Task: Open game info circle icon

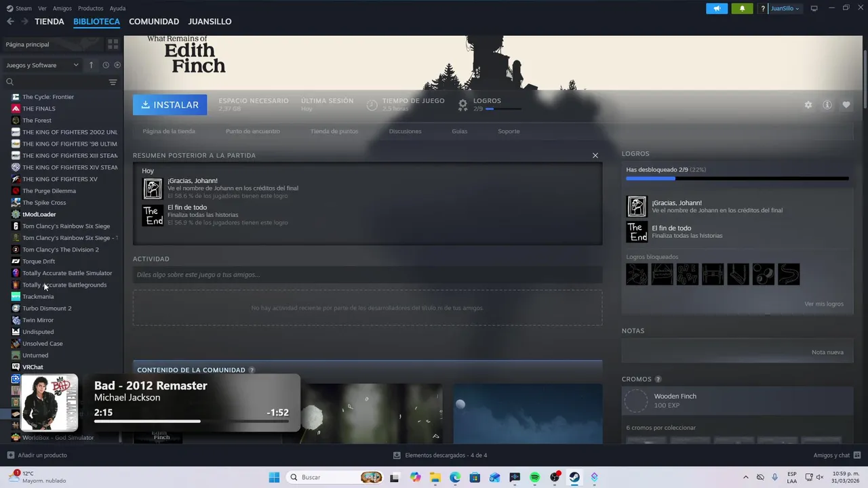Action: point(827,105)
